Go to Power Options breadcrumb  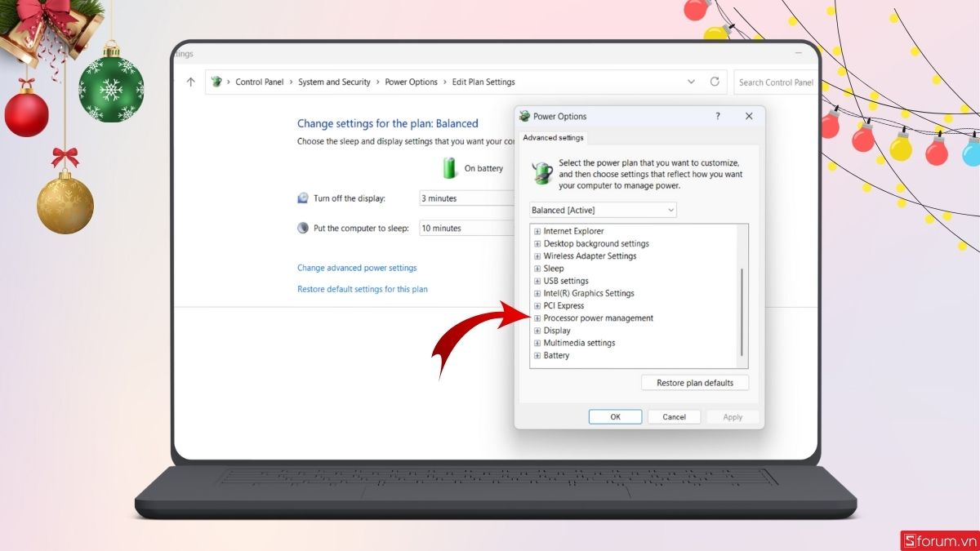(x=411, y=82)
